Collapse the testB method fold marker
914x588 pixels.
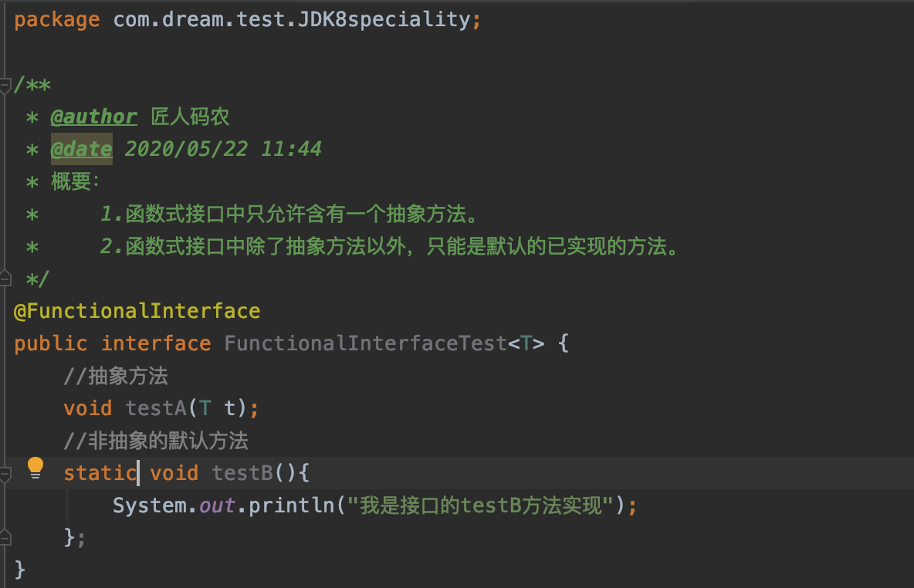point(5,475)
